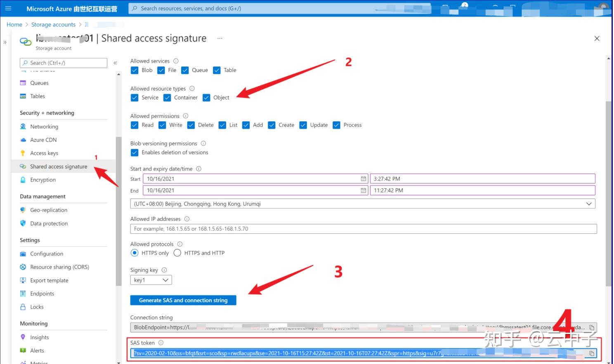Click the Azure portal hamburger menu
614x364 pixels.
coord(8,8)
